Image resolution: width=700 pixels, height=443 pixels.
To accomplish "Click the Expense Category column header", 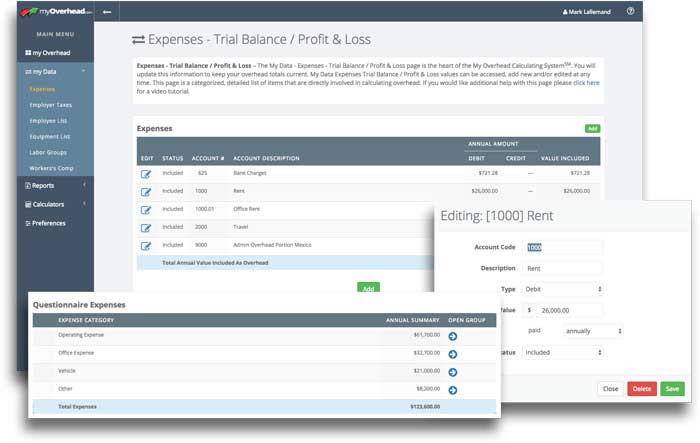I will pos(86,320).
